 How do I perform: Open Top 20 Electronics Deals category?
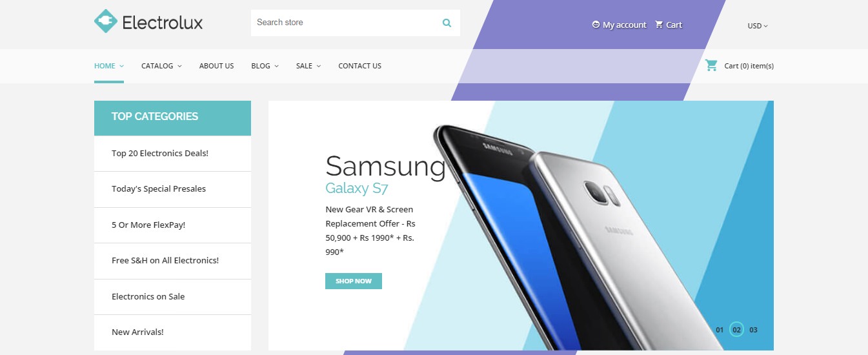pos(160,154)
